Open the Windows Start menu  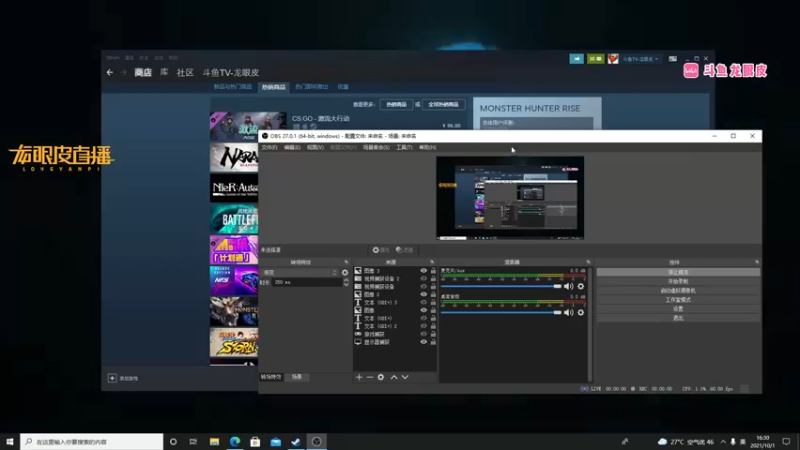click(10, 441)
